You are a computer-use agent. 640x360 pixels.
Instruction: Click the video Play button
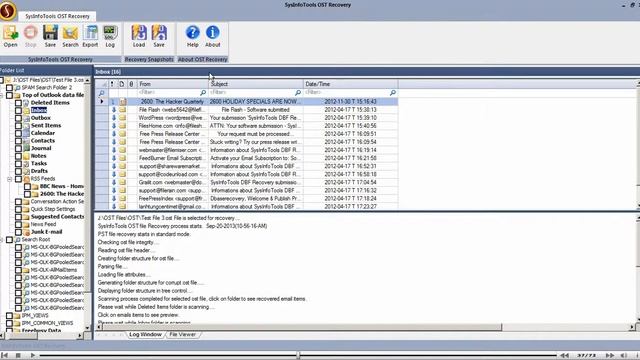click(33, 356)
